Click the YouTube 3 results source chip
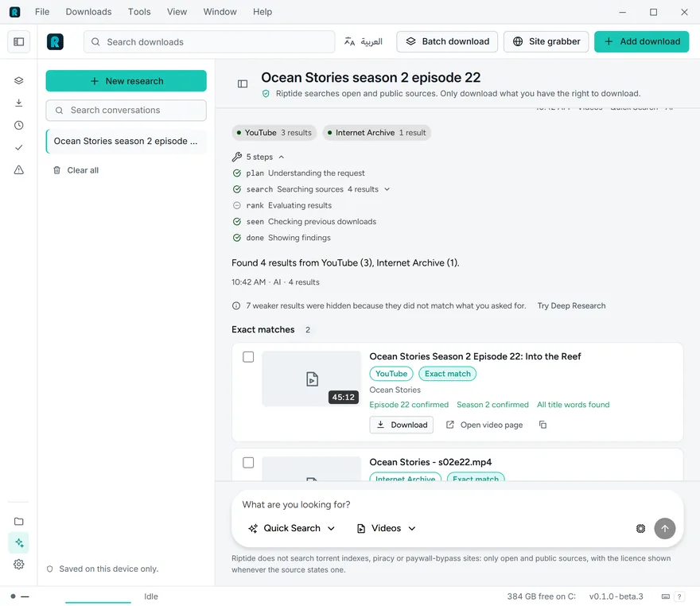The image size is (700, 606). pos(274,133)
